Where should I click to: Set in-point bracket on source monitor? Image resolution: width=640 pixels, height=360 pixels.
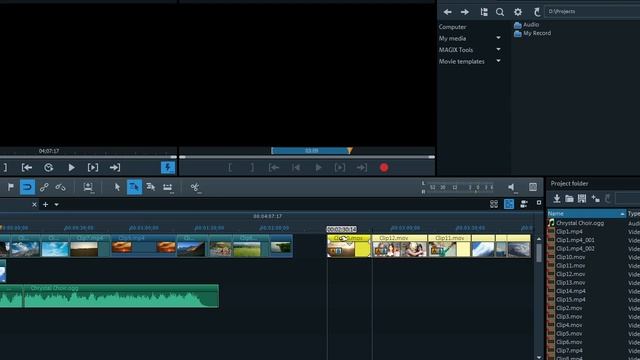click(230, 167)
